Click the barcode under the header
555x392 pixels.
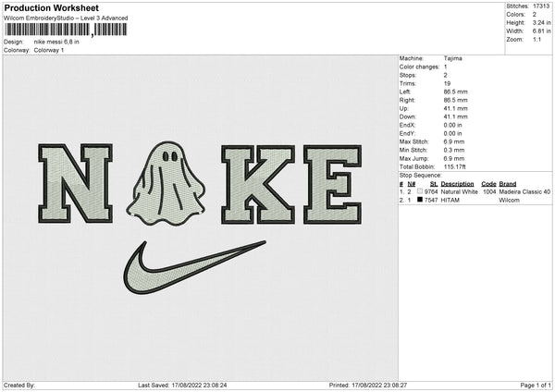point(66,30)
